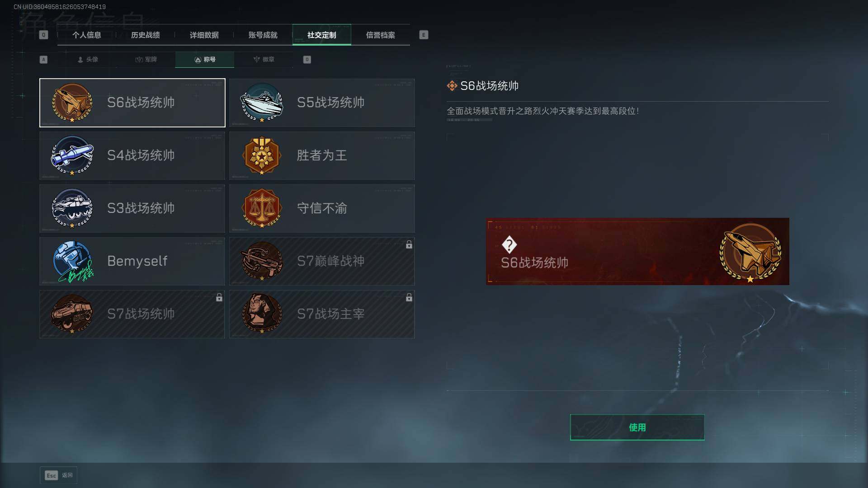
Task: Click the lock icon on S7巅峰战神
Action: [x=409, y=245]
